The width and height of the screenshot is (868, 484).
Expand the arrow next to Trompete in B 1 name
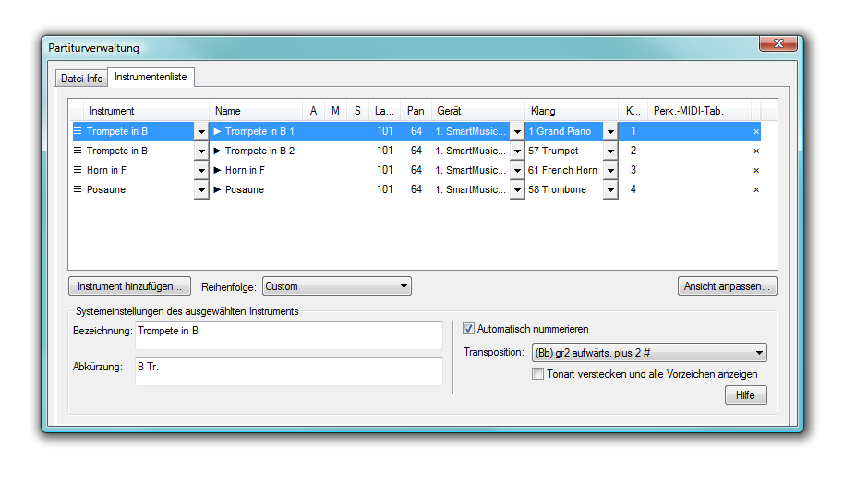click(x=218, y=131)
